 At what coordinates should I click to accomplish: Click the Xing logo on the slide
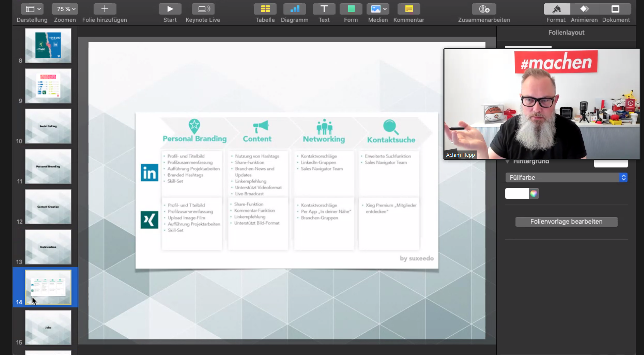click(x=149, y=220)
